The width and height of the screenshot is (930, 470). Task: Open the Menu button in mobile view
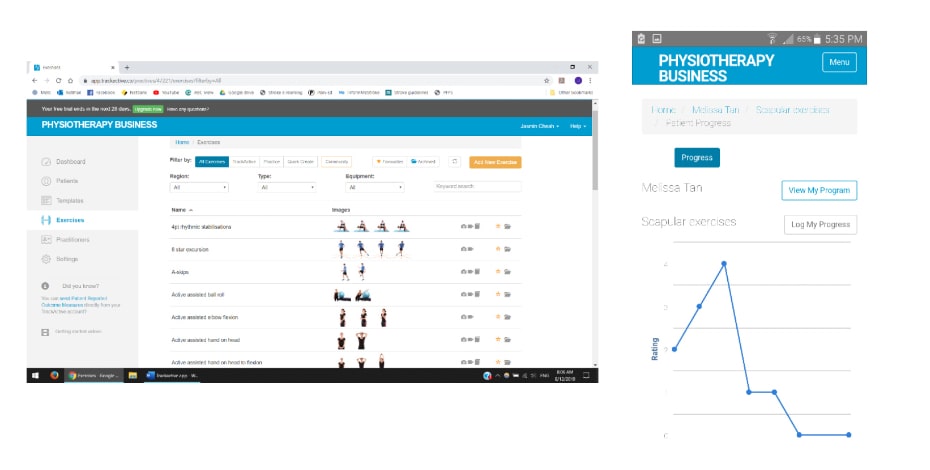[x=839, y=62]
